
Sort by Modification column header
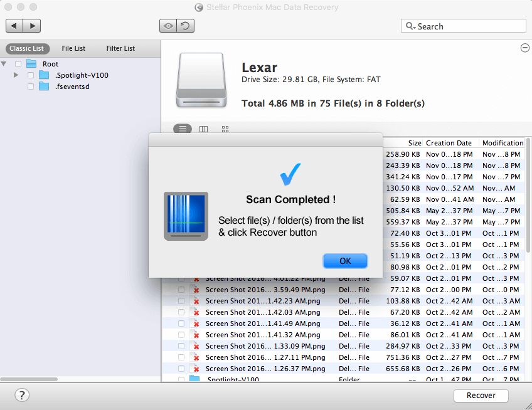pyautogui.click(x=503, y=143)
